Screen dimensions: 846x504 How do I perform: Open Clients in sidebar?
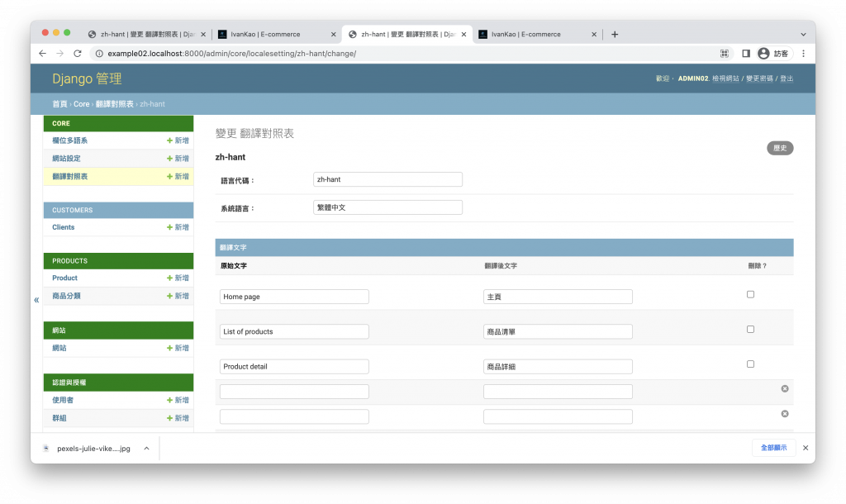pyautogui.click(x=63, y=227)
